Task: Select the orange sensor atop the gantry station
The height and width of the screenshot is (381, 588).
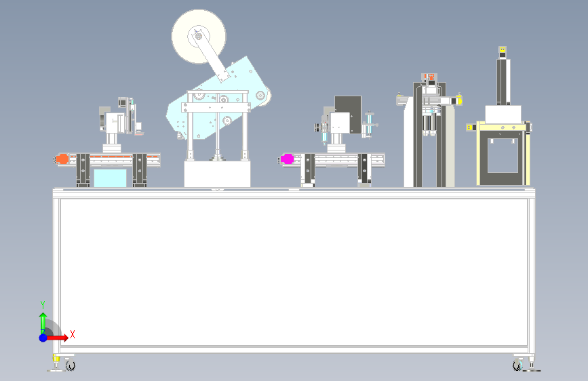Action: coord(431,78)
